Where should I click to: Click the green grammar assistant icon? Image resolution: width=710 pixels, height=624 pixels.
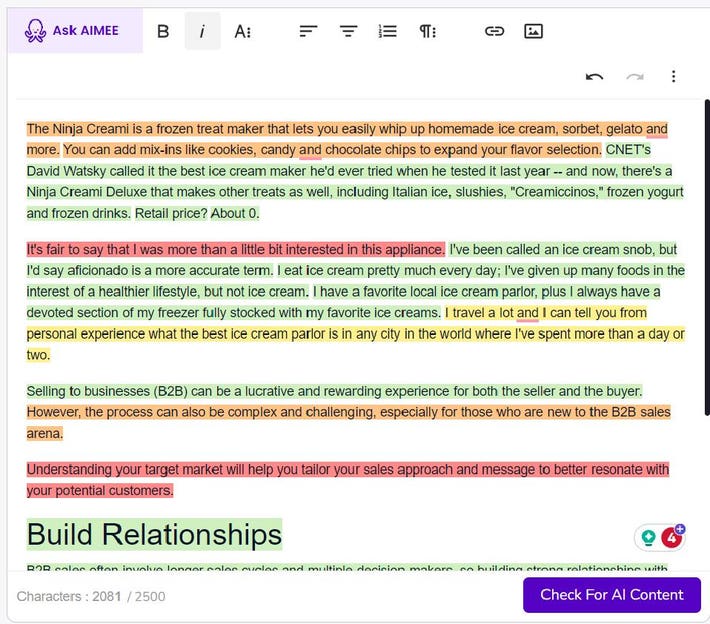[x=649, y=538]
